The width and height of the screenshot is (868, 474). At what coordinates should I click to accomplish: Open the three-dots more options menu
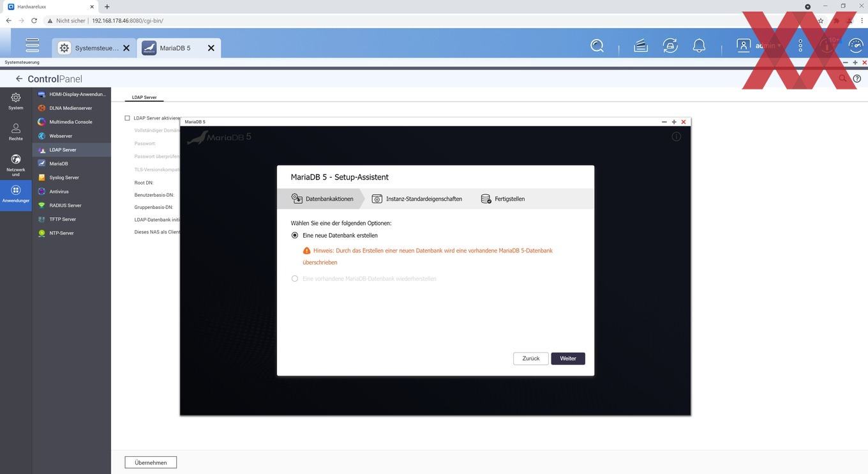pyautogui.click(x=800, y=45)
